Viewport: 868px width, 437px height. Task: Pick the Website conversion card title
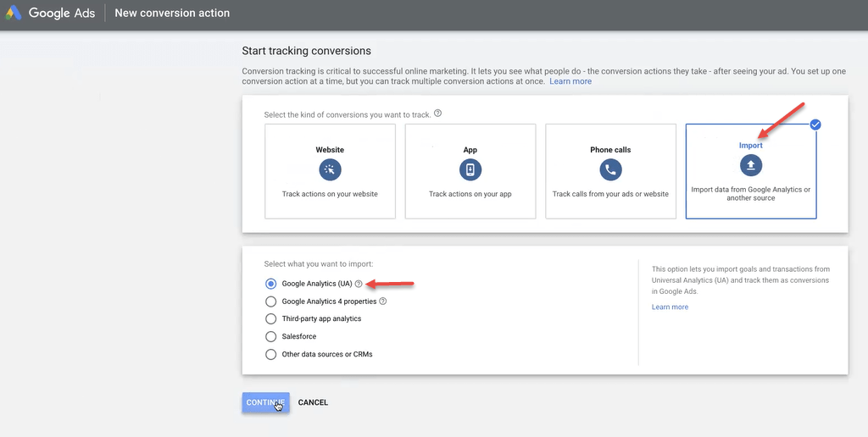pos(330,150)
